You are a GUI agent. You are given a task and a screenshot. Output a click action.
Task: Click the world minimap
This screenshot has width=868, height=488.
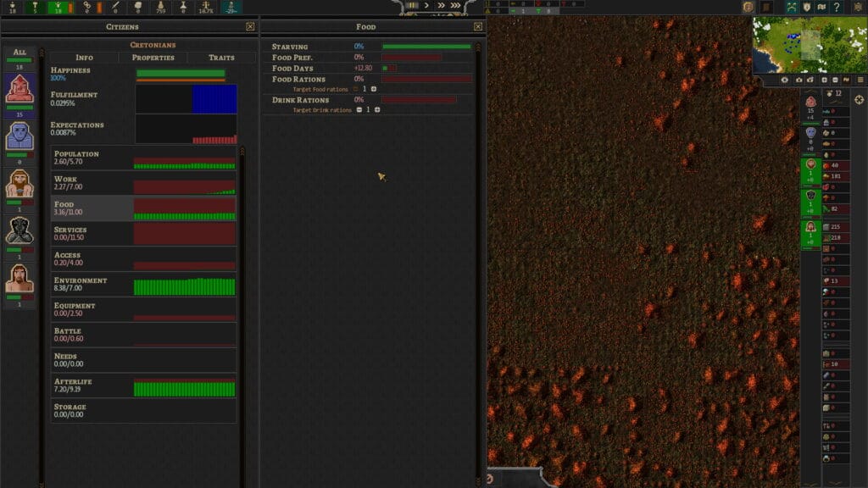click(x=810, y=45)
